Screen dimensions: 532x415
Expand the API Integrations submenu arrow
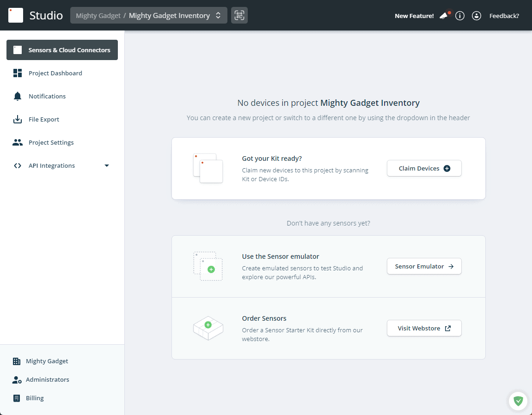[107, 165]
